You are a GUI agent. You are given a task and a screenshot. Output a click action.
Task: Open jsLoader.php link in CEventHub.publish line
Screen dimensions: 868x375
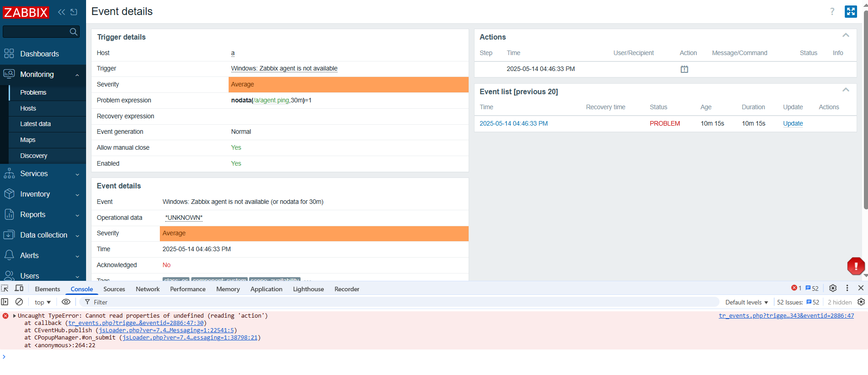[166, 330]
